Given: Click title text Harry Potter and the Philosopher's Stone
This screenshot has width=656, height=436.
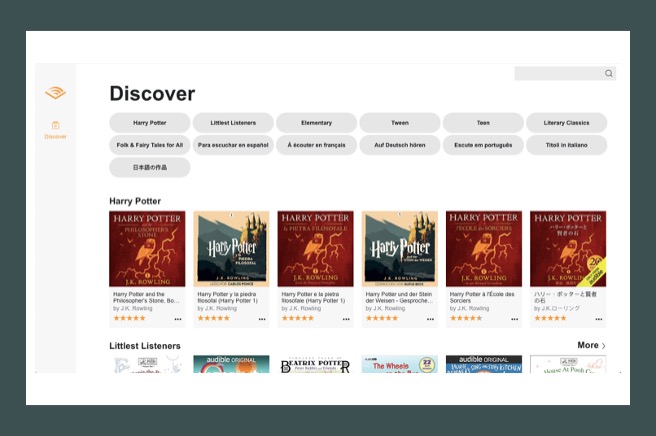Looking at the screenshot, I should [x=146, y=298].
